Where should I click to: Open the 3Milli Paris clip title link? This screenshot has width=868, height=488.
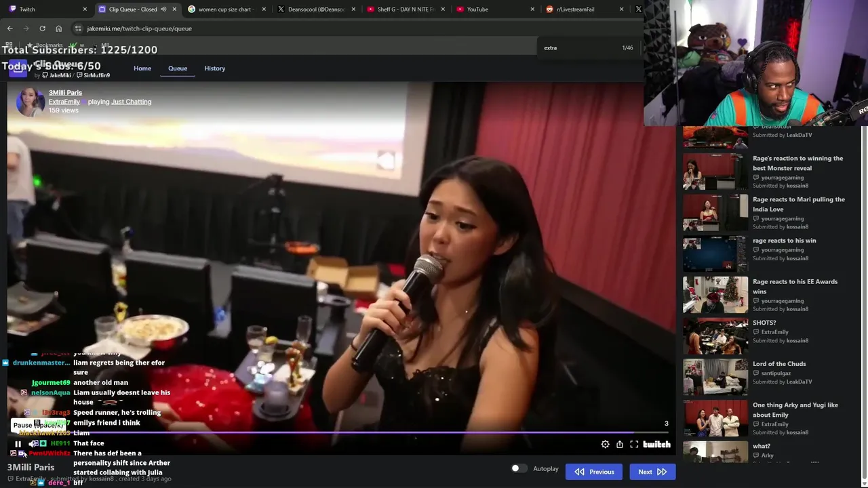(x=65, y=93)
